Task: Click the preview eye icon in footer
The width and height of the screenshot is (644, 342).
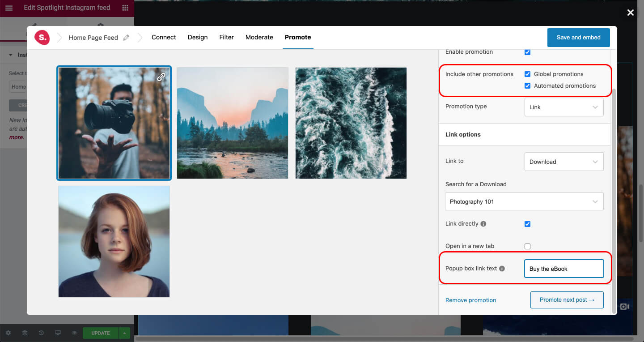Action: pos(74,333)
